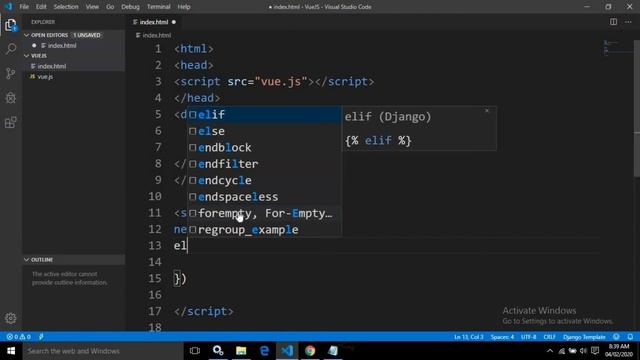Screen dimensions: 640x360
Task: Change encoding via UTF-8 status item
Action: pyautogui.click(x=529, y=337)
